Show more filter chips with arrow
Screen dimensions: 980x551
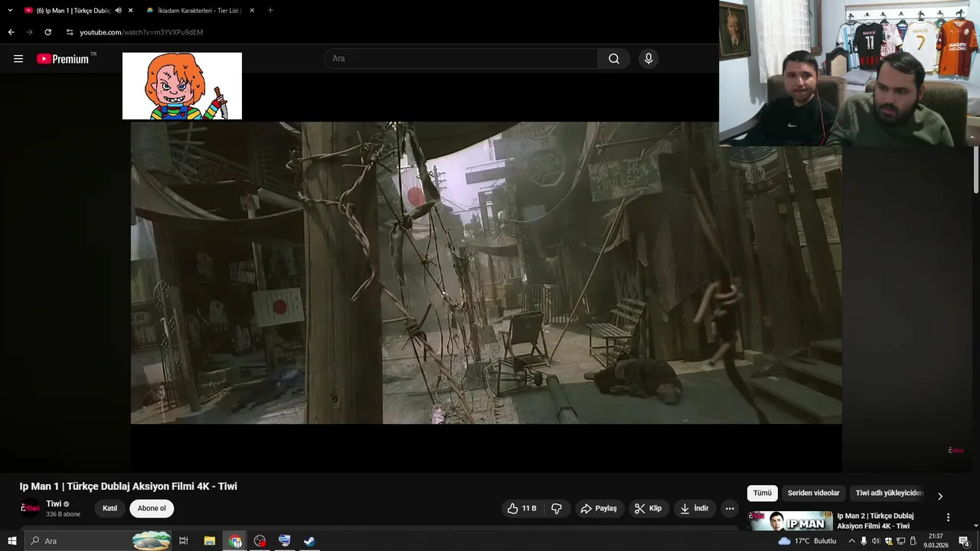pyautogui.click(x=940, y=496)
